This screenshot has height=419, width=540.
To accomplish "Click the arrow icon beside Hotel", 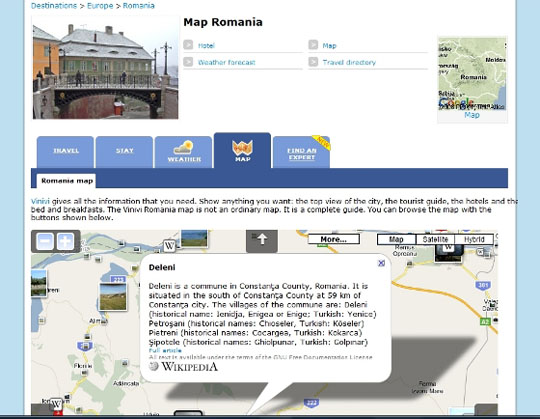I will (188, 45).
